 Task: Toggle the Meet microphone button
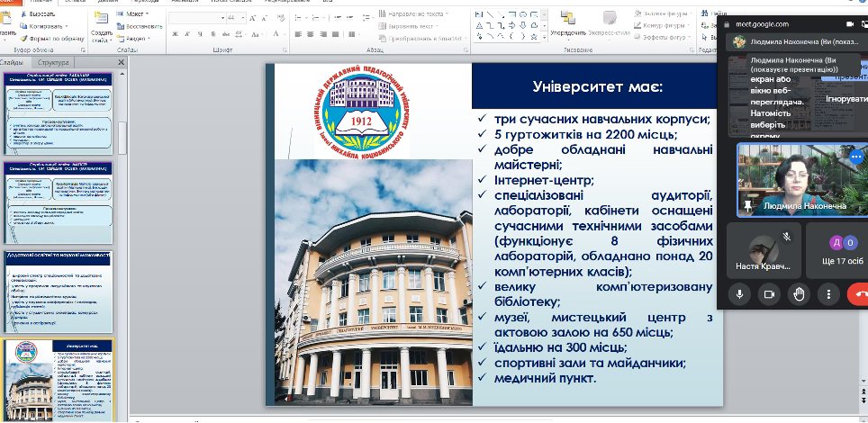point(739,294)
